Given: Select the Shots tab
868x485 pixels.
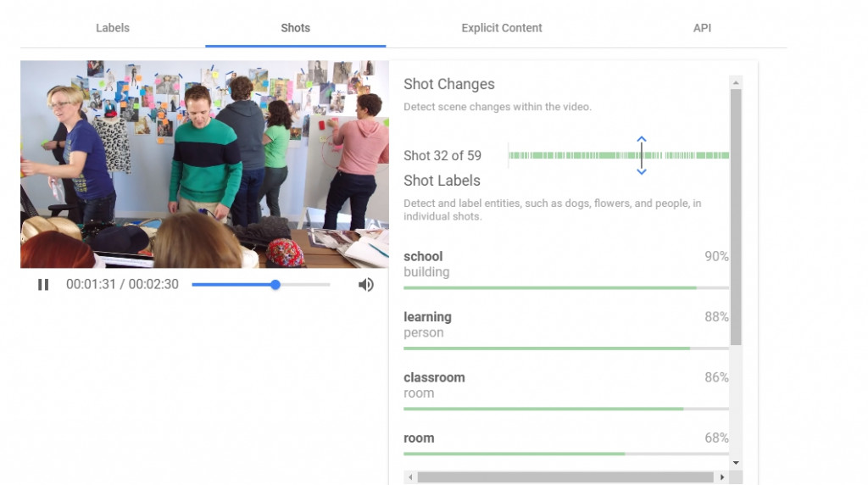Looking at the screenshot, I should (295, 28).
